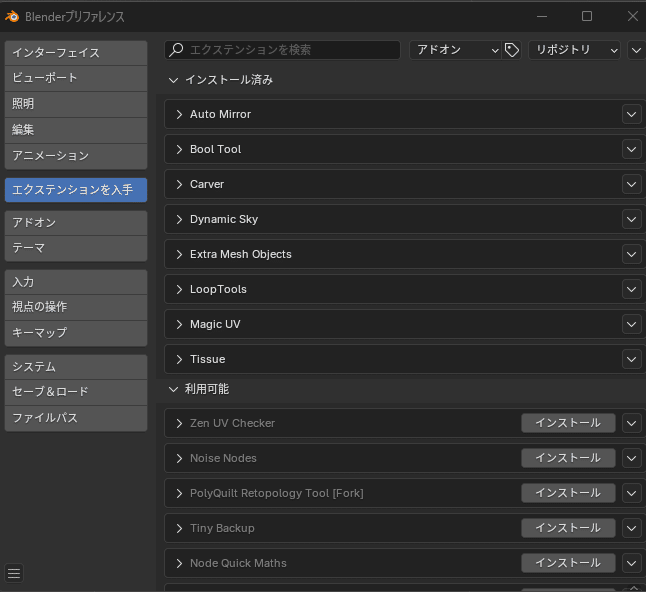Open the テーマ preferences tab

(76, 248)
